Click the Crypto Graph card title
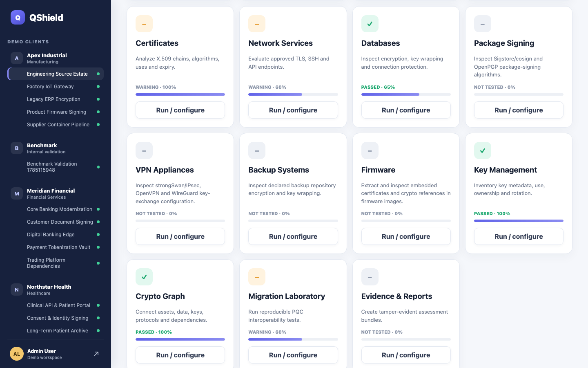588x368 pixels. (x=160, y=296)
